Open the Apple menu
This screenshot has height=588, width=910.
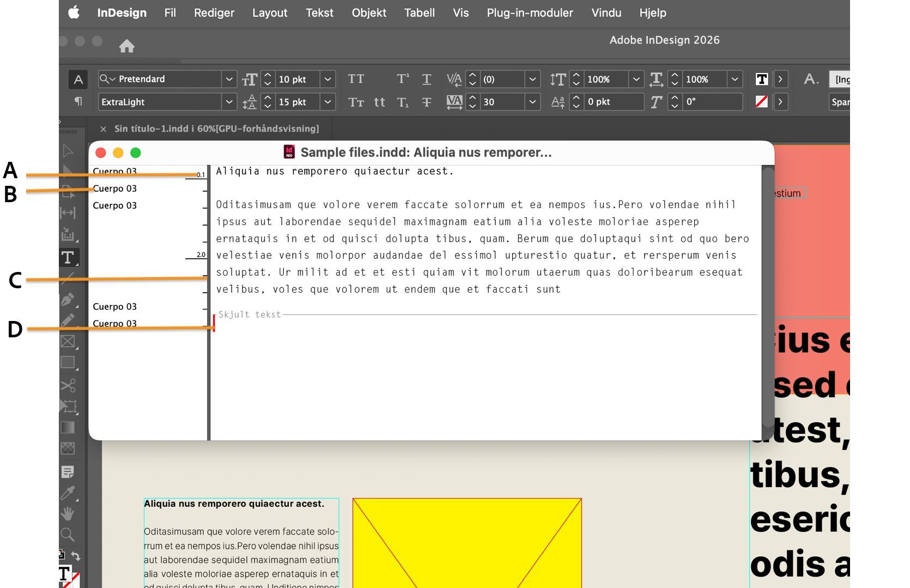74,13
